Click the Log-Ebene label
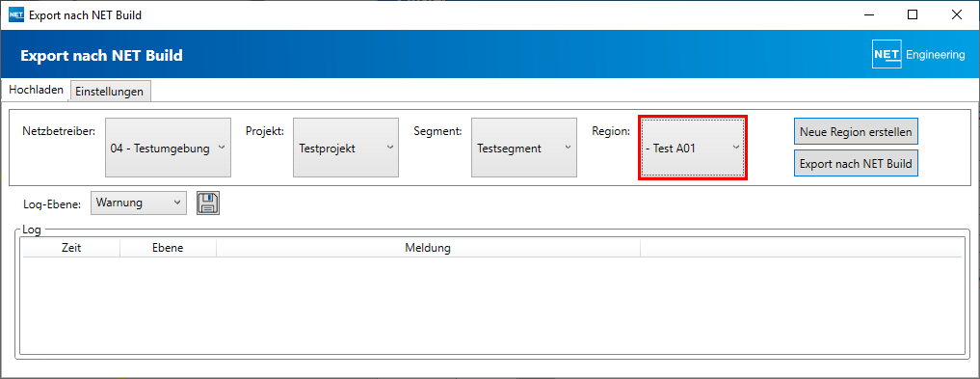Viewport: 980px width, 379px height. pos(51,203)
